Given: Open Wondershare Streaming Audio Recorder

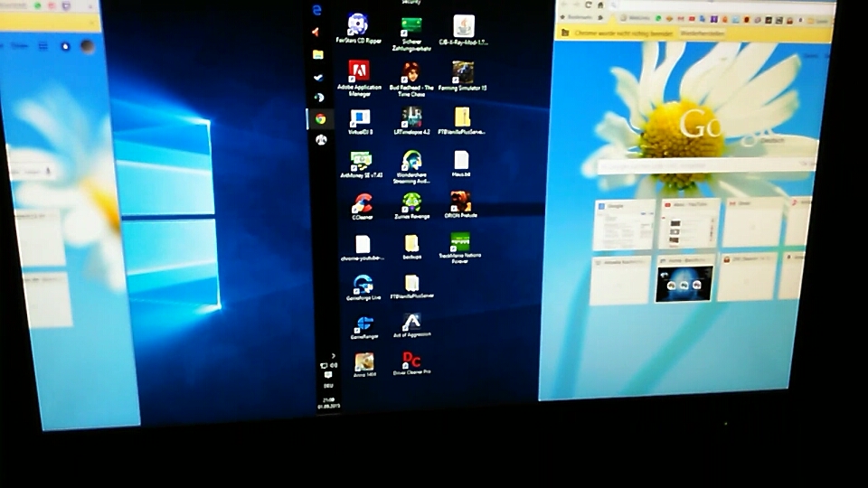Looking at the screenshot, I should tap(411, 166).
